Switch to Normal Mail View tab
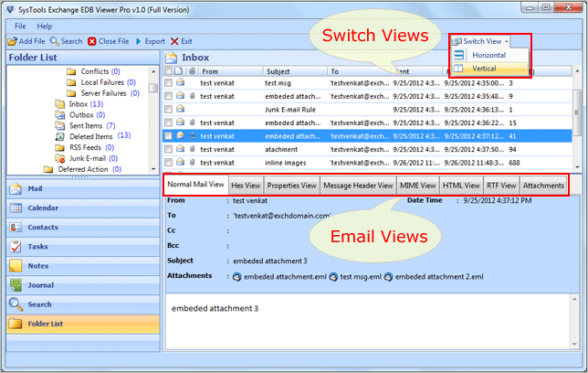The height and width of the screenshot is (373, 588). click(195, 185)
